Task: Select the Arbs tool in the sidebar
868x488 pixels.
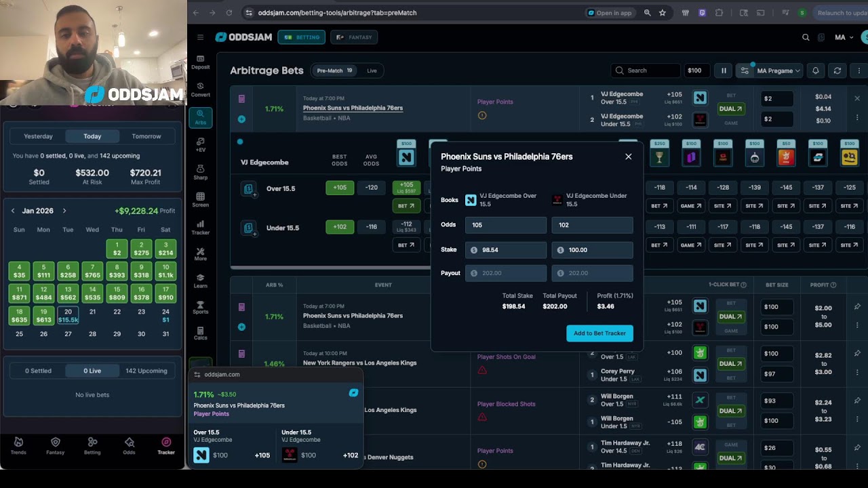Action: point(200,117)
